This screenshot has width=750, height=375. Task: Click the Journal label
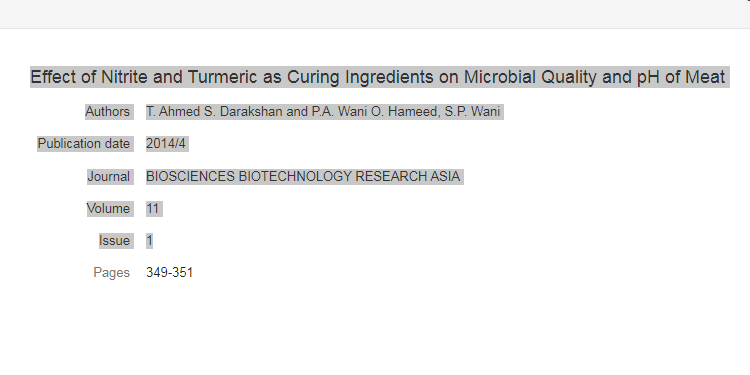109,176
